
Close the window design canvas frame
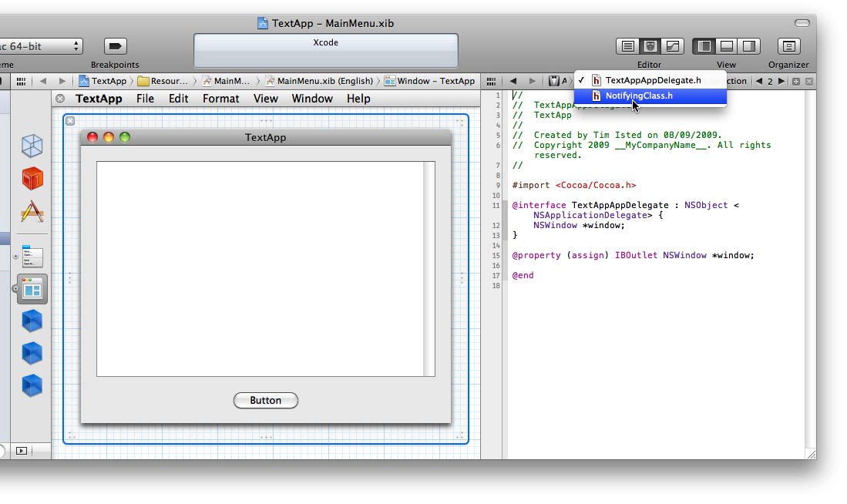click(x=70, y=121)
